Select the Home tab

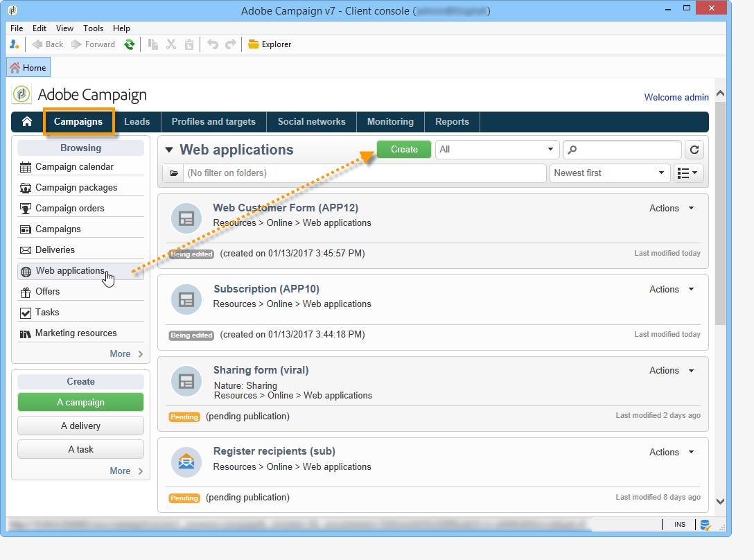28,68
